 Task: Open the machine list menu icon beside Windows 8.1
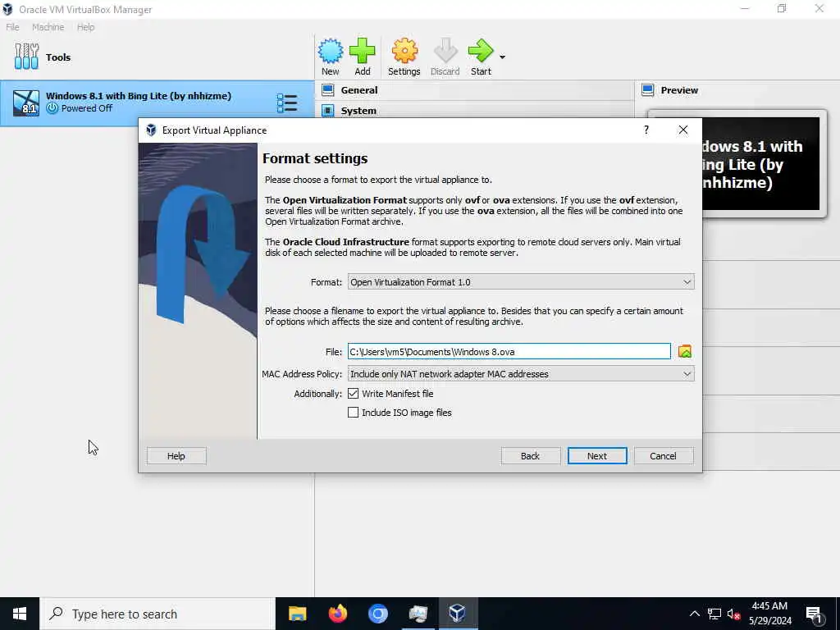287,103
